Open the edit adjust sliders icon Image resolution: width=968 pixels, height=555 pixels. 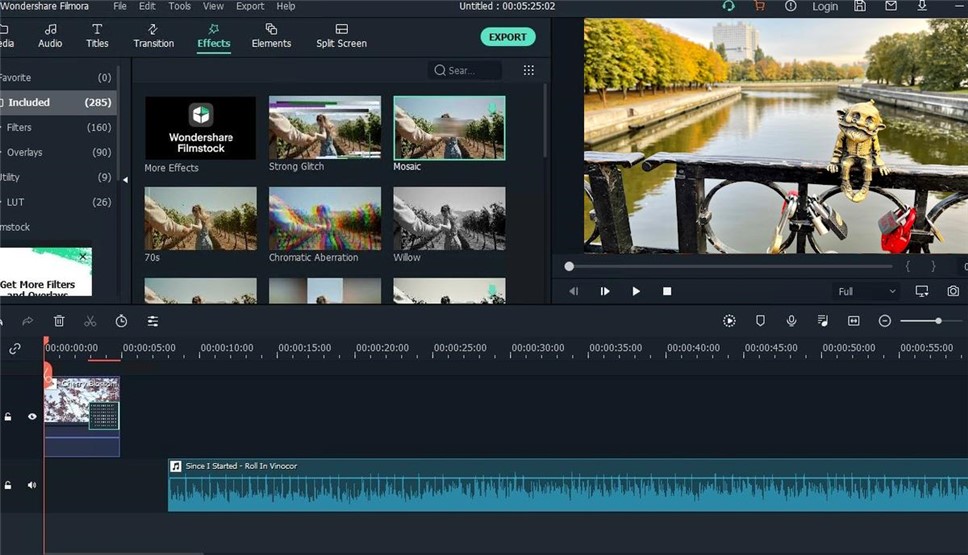pos(152,321)
